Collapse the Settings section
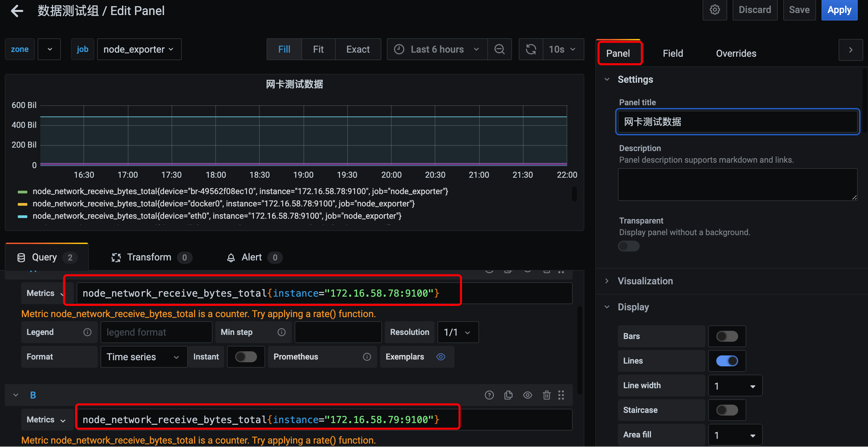This screenshot has height=447, width=868. (607, 79)
